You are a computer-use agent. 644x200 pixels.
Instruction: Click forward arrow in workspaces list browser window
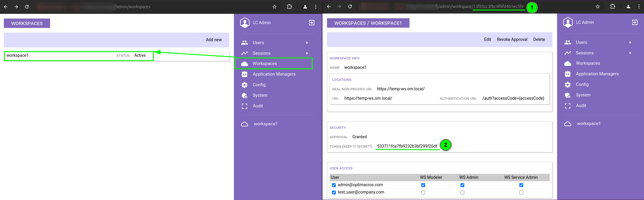tap(16, 7)
